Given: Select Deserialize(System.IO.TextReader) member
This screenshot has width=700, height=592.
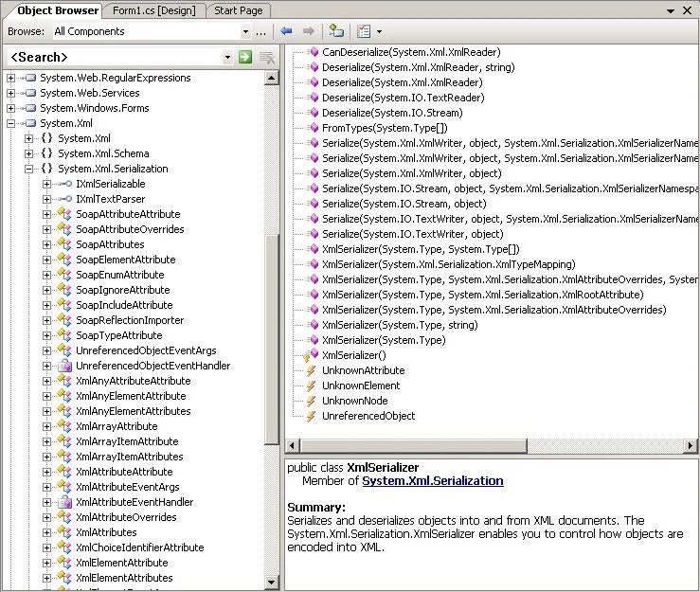Looking at the screenshot, I should tap(404, 98).
